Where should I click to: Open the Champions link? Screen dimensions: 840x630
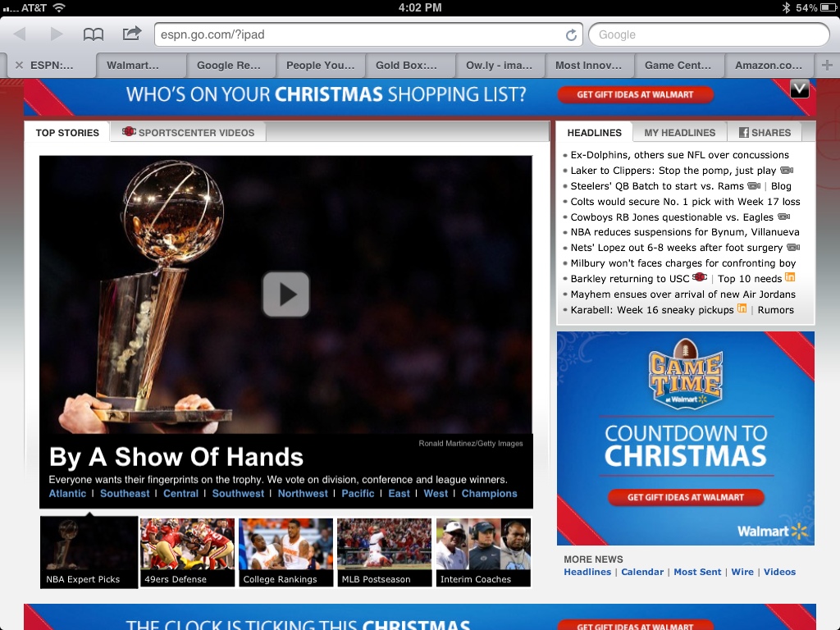(x=489, y=493)
